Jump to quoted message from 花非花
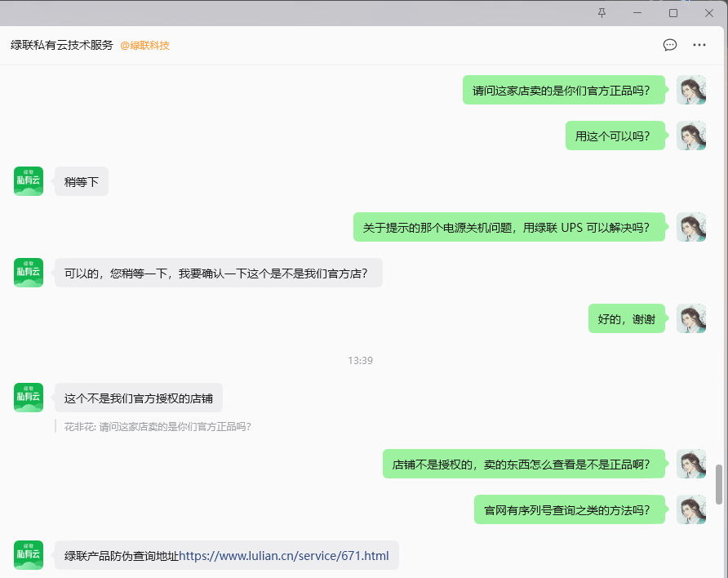728x578 pixels. pos(158,427)
